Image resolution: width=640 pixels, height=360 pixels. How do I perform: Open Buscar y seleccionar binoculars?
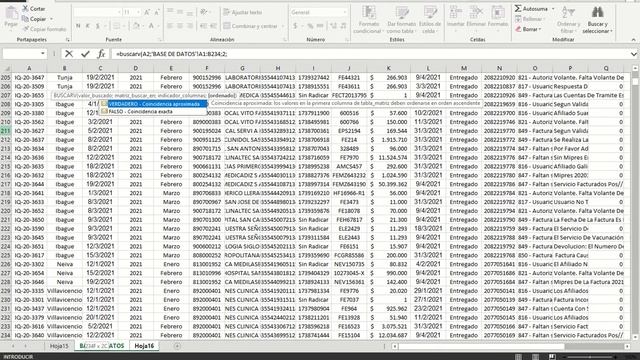598,19
